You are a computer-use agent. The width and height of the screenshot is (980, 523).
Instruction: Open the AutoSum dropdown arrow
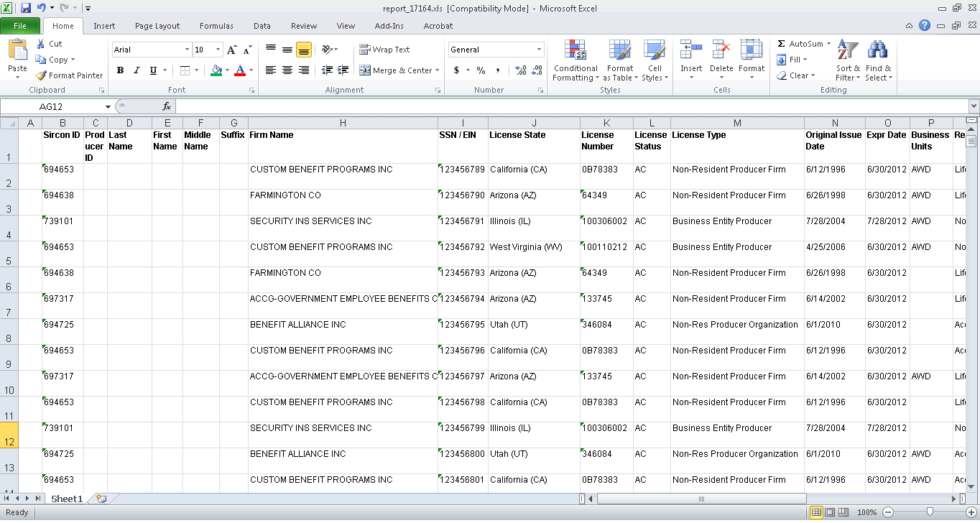tap(828, 44)
